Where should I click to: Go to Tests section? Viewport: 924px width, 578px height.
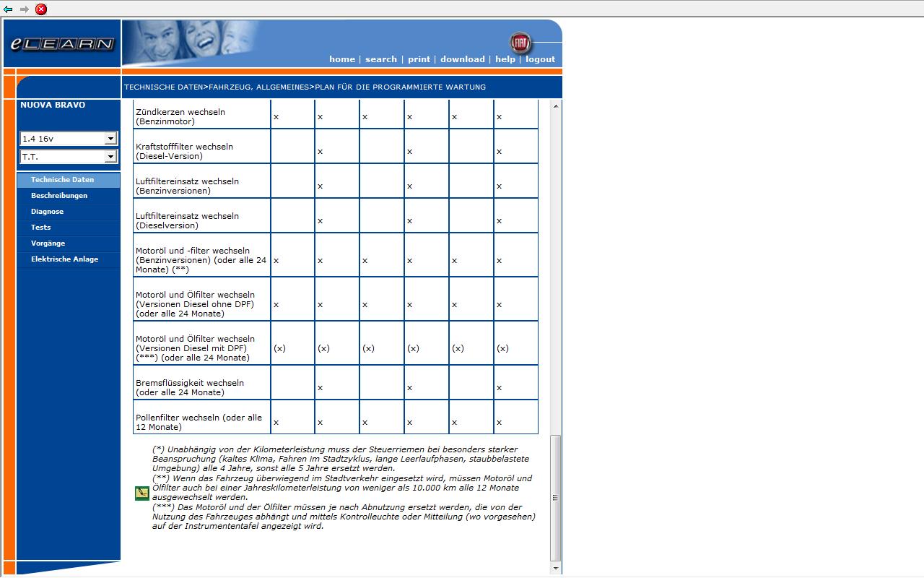click(41, 228)
